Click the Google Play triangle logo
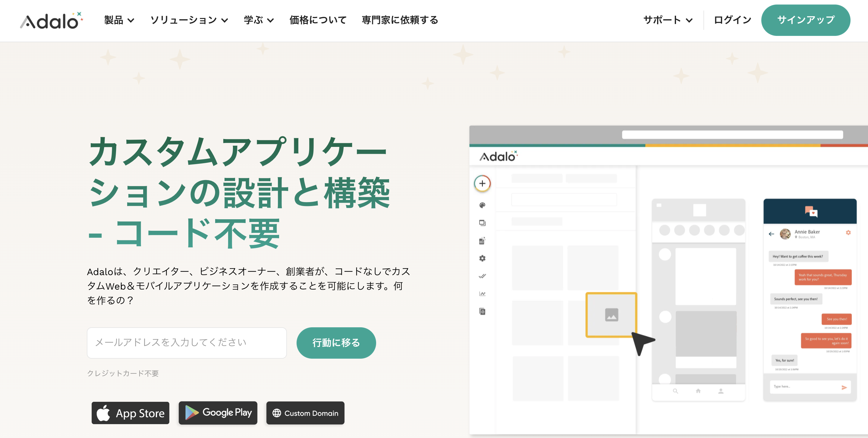Image resolution: width=868 pixels, height=438 pixels. click(x=191, y=413)
